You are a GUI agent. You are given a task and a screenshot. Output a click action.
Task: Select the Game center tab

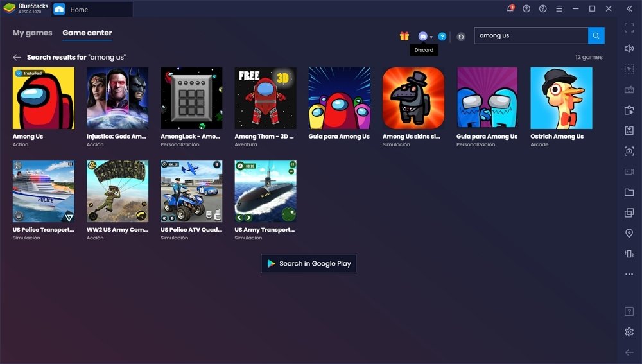click(x=87, y=33)
